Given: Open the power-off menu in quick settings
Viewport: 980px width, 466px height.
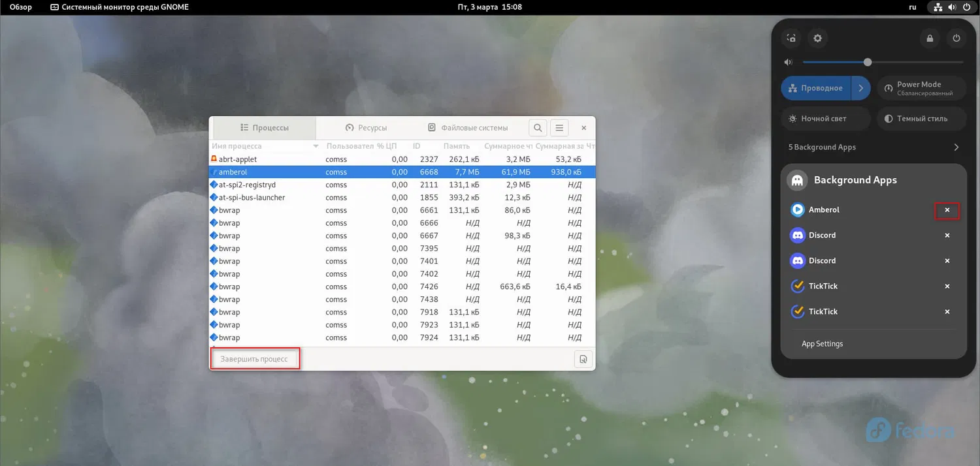Looking at the screenshot, I should click(956, 39).
